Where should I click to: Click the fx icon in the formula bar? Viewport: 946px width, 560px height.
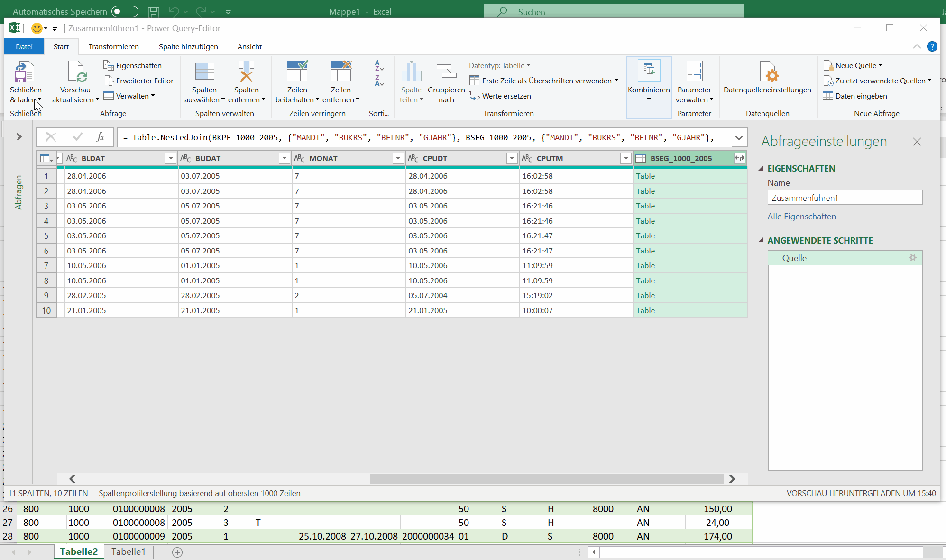101,137
